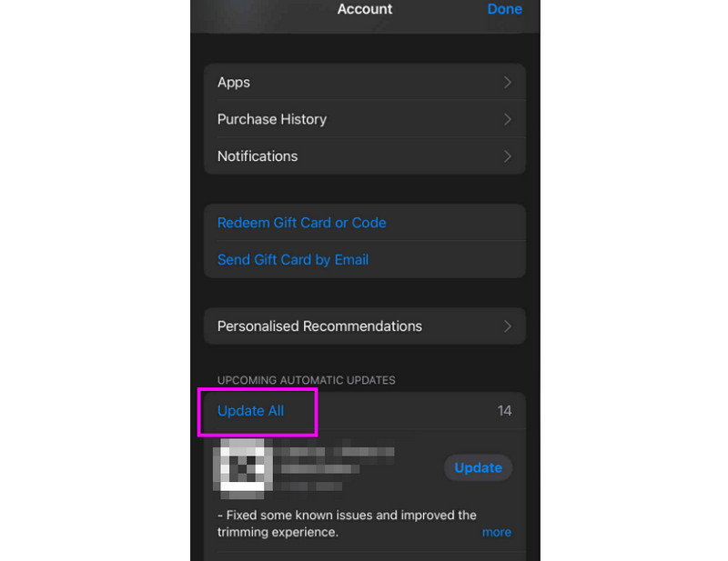Click the Account title in the header
Viewport: 728px width, 561px height.
(x=365, y=9)
